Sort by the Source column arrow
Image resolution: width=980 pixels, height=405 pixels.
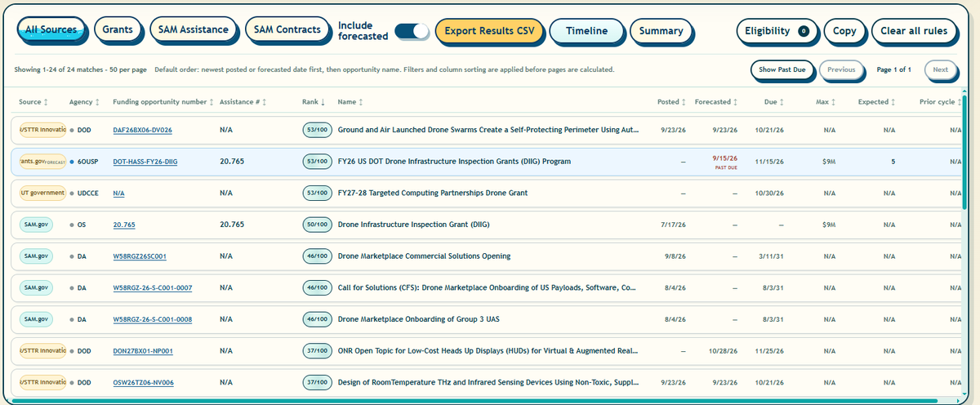[45, 102]
